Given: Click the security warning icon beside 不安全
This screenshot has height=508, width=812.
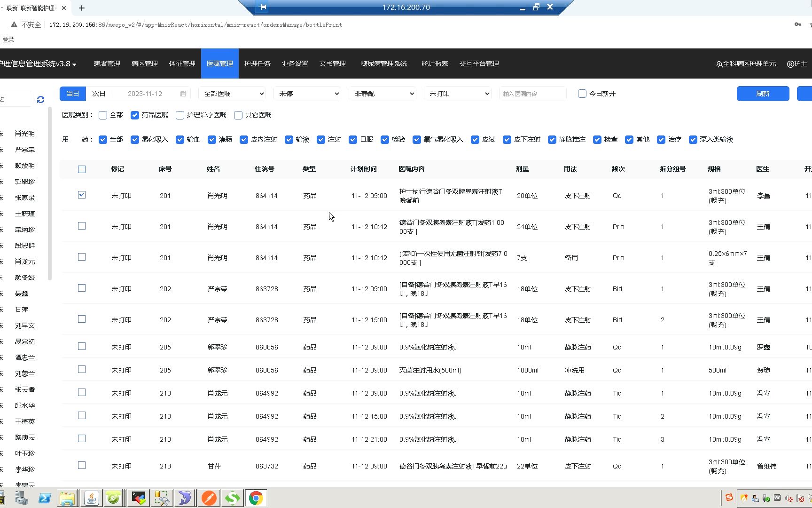Looking at the screenshot, I should click(14, 24).
